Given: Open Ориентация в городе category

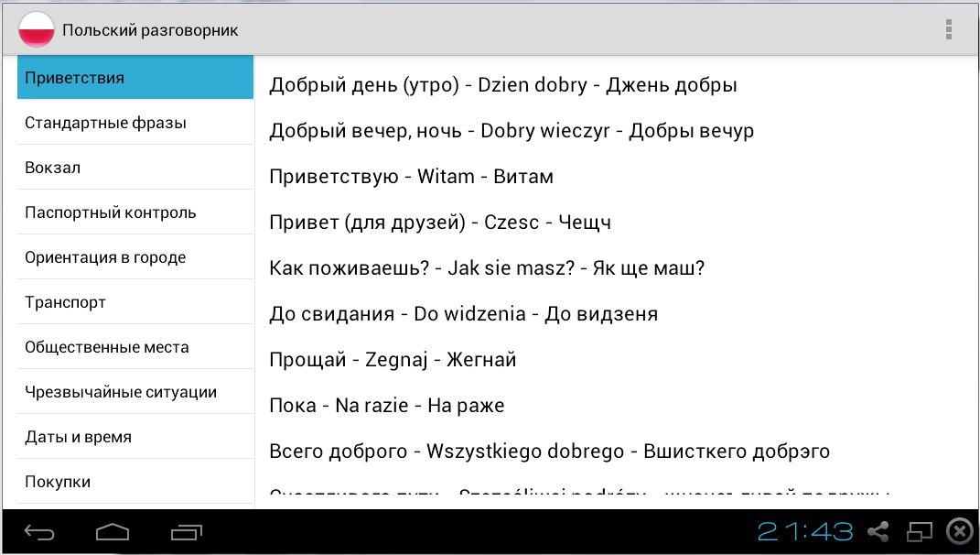Looking at the screenshot, I should coord(135,257).
